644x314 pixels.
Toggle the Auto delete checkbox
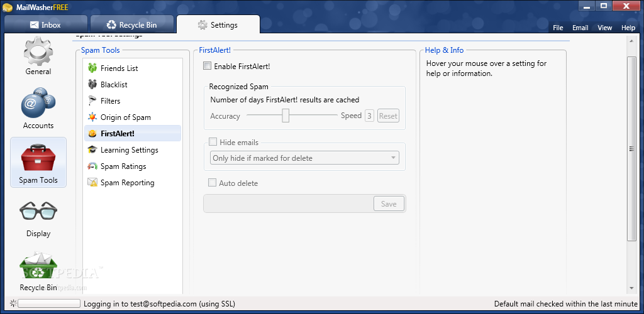pos(212,183)
